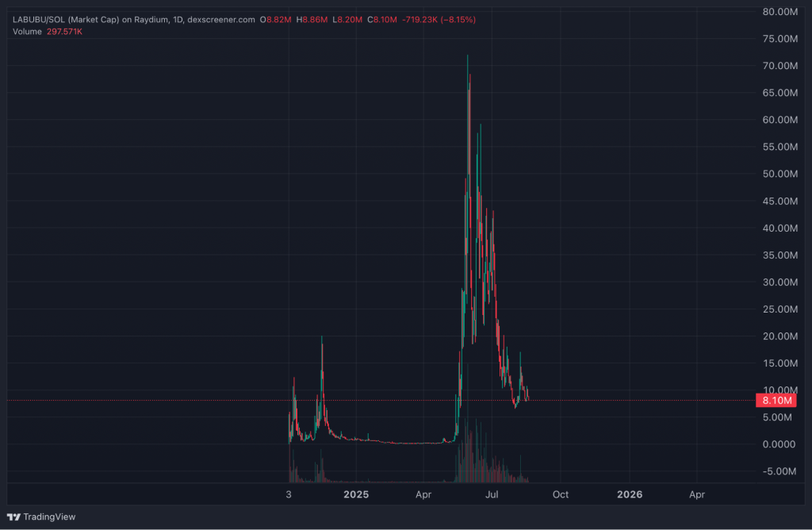
Task: Click the Apr marker after 2026
Action: (x=697, y=494)
